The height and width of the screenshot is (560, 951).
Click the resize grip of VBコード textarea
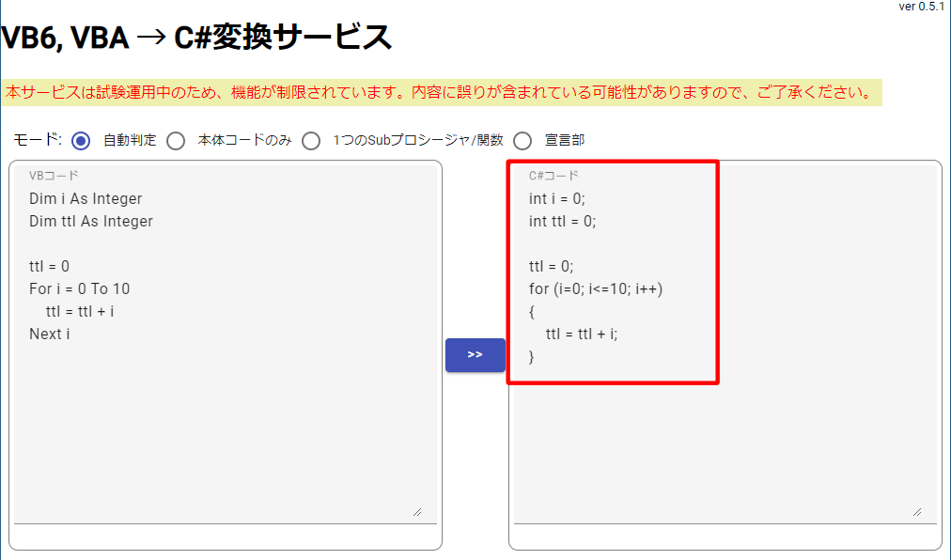pyautogui.click(x=417, y=512)
